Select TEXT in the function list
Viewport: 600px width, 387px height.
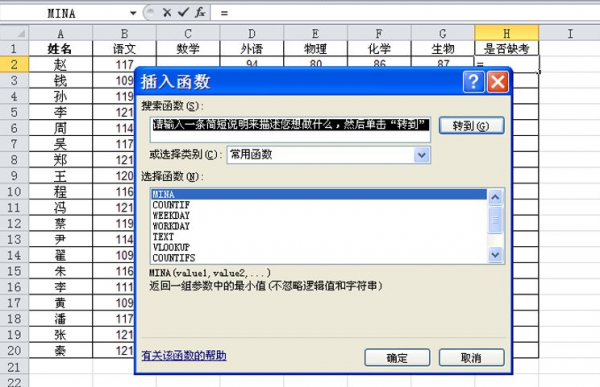[x=319, y=237]
